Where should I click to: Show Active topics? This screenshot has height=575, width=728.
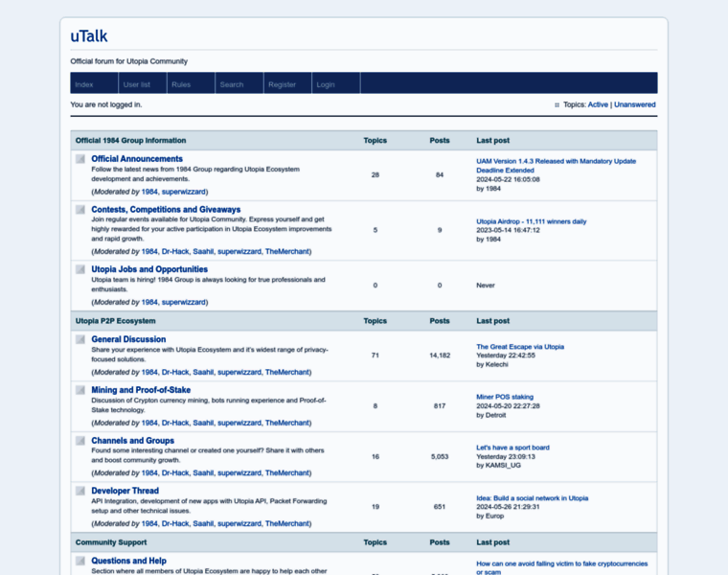coord(598,104)
